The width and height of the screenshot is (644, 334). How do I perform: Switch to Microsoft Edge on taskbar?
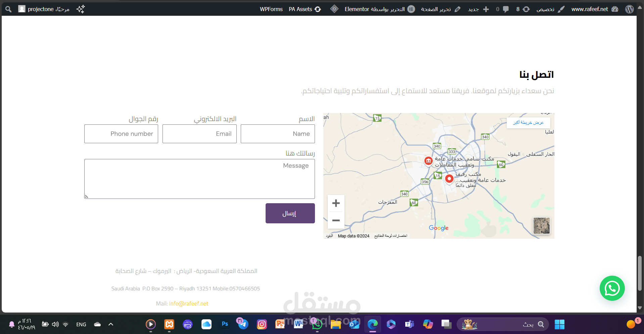[372, 324]
